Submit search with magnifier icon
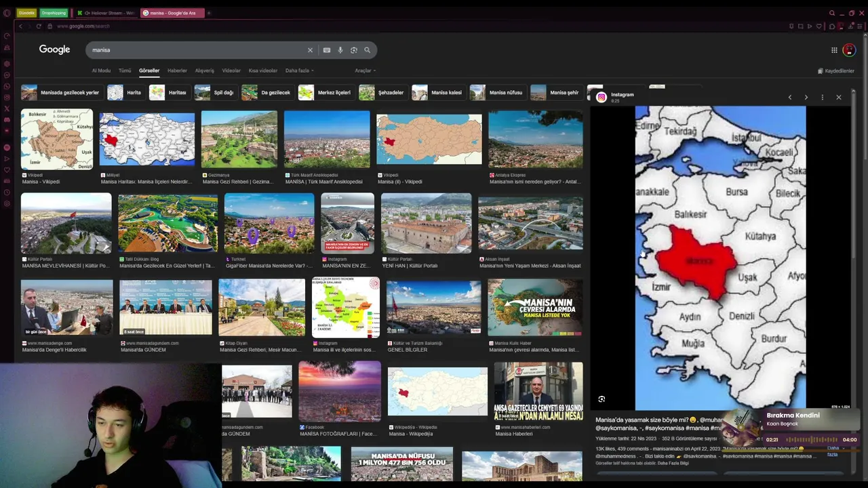 [x=368, y=50]
